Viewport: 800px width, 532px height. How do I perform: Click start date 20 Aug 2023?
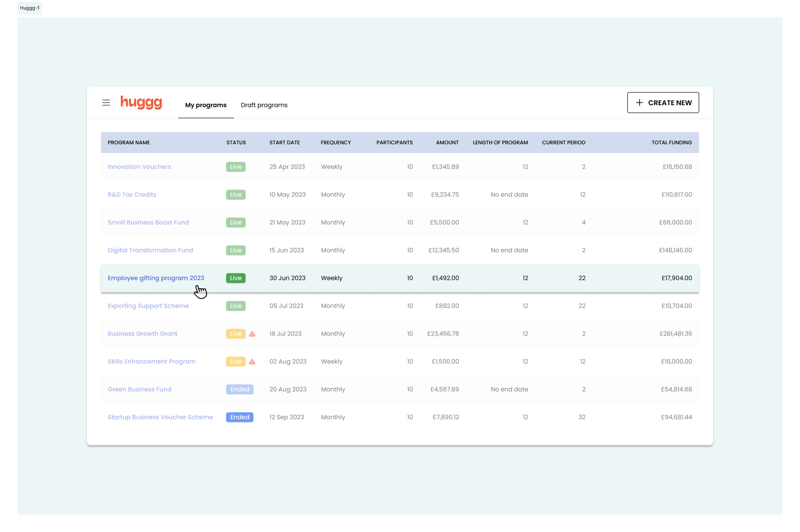point(288,389)
